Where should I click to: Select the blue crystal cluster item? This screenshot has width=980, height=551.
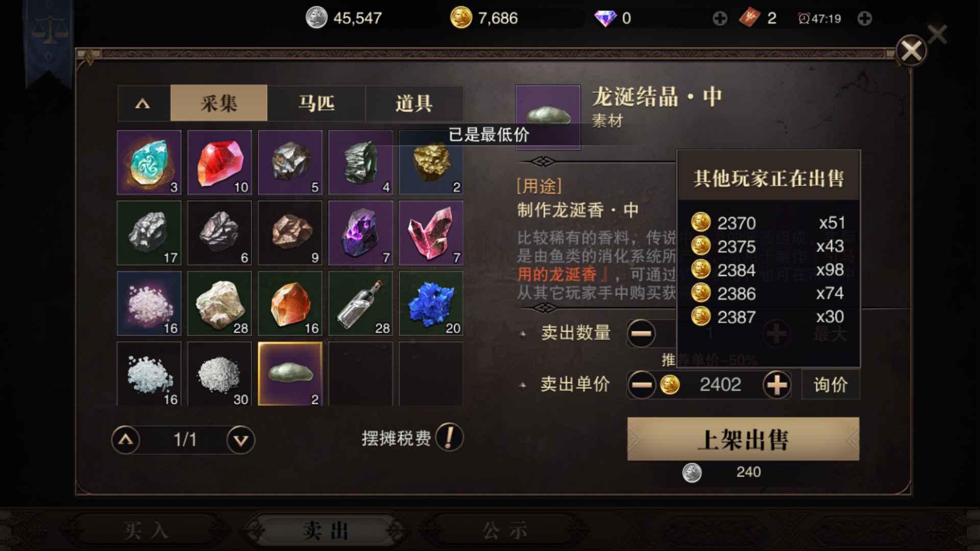coord(431,304)
